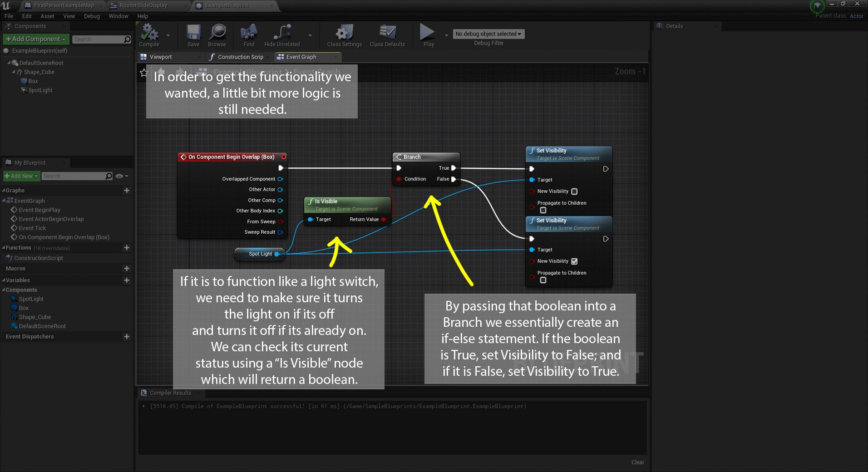Image resolution: width=868 pixels, height=472 pixels.
Task: Collapse the Variables section
Action: coord(4,280)
